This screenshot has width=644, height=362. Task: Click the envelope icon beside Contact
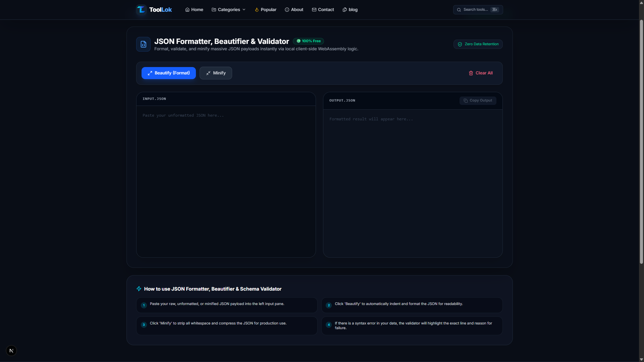314,10
